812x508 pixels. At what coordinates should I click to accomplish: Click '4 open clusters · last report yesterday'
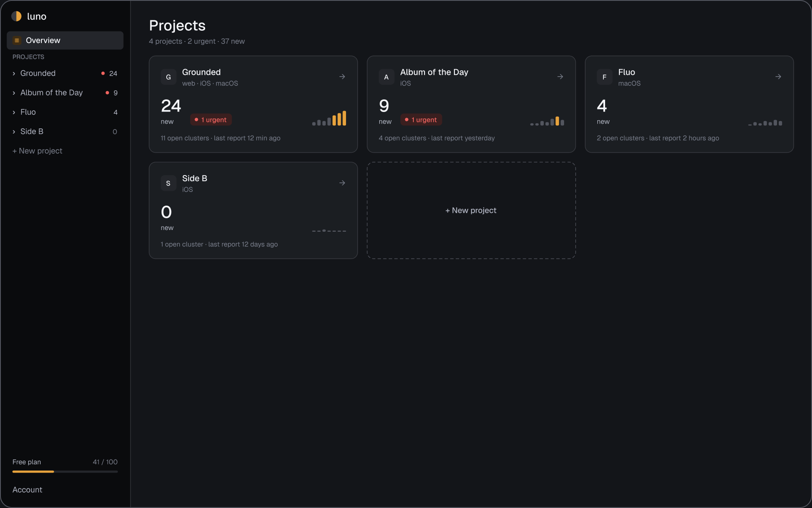(437, 138)
